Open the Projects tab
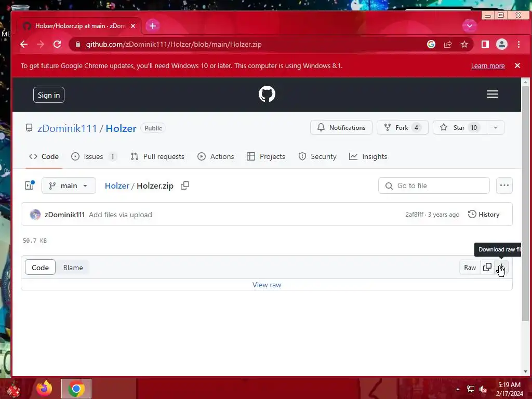 266,156
